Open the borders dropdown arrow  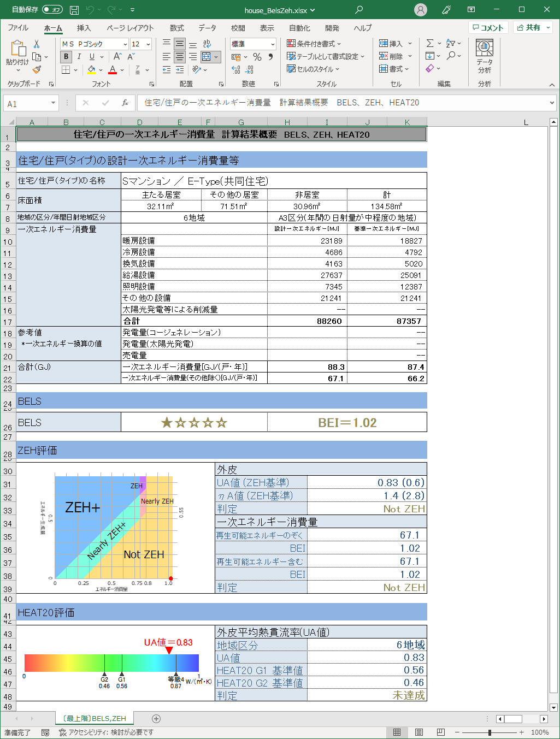click(75, 70)
